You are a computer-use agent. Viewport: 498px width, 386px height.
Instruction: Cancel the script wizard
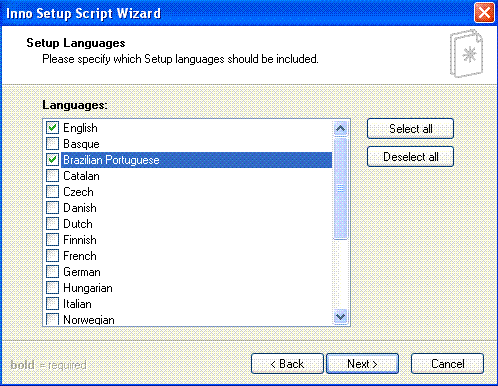pos(447,364)
